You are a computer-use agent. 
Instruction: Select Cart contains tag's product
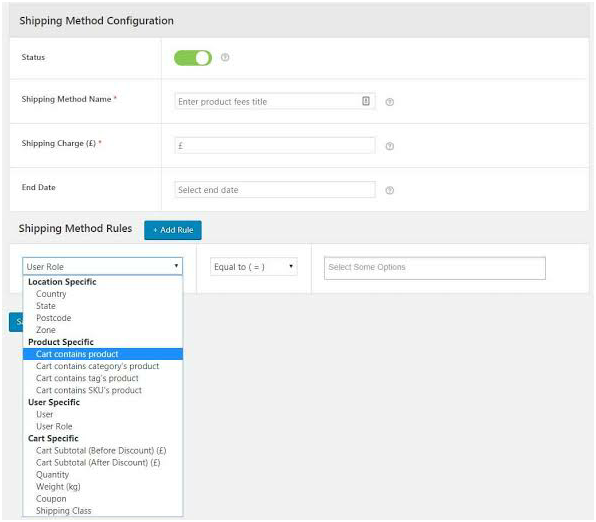point(103,378)
